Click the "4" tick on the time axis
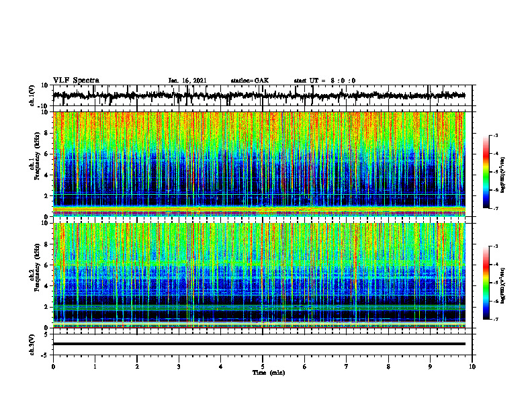532x411 pixels. pyautogui.click(x=221, y=367)
